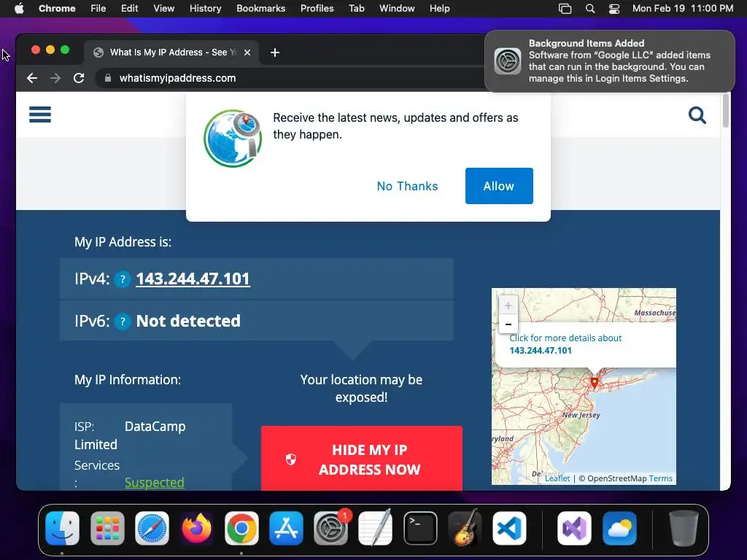747x560 pixels.
Task: Open App Store from the dock
Action: tap(286, 528)
